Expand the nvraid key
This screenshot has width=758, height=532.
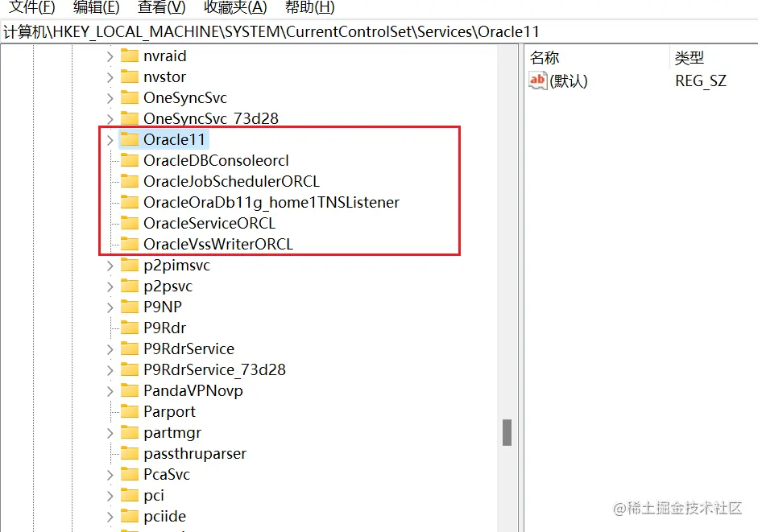[x=110, y=56]
